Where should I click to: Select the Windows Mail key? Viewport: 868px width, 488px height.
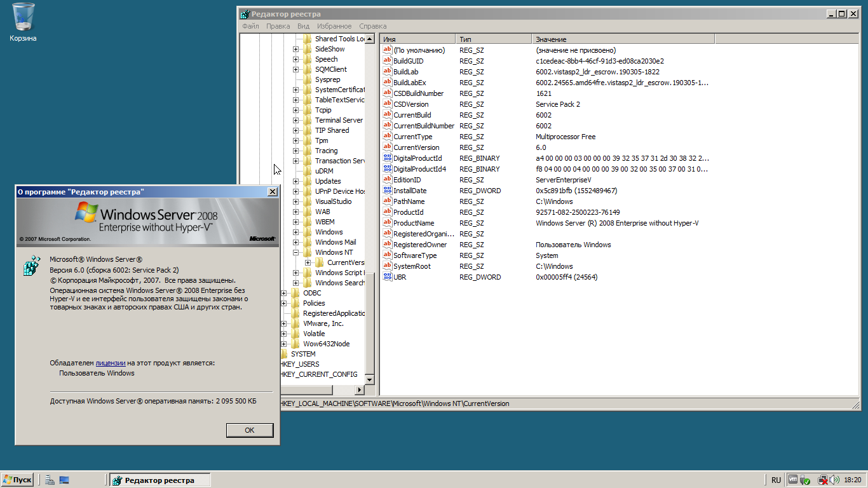pos(336,242)
